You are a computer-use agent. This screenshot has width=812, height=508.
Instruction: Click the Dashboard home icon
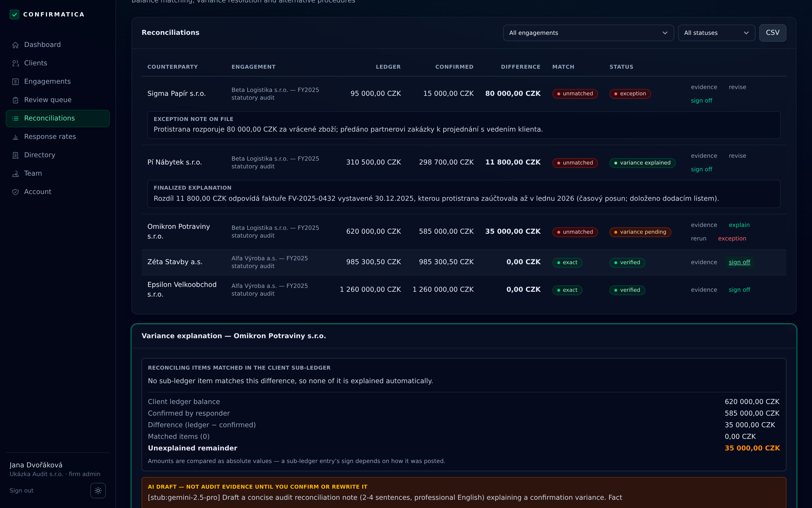click(x=15, y=45)
